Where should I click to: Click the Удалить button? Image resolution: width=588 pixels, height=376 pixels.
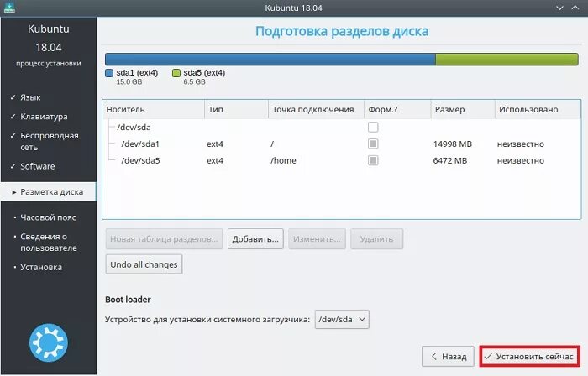pyautogui.click(x=377, y=239)
